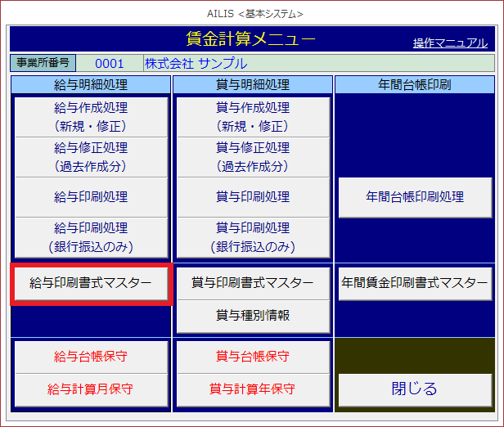Open 賞与計算年保守 maintenance
The width and height of the screenshot is (504, 427).
(x=253, y=389)
